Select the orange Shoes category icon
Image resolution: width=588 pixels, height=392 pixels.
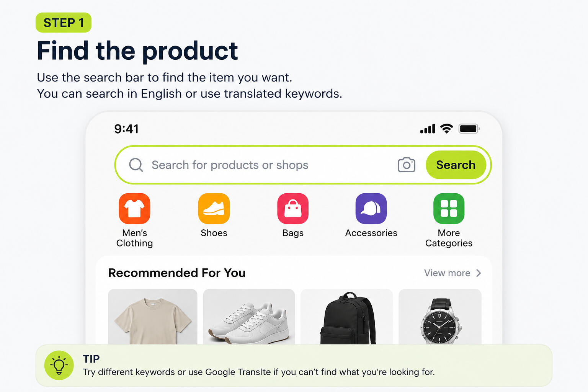click(x=214, y=209)
